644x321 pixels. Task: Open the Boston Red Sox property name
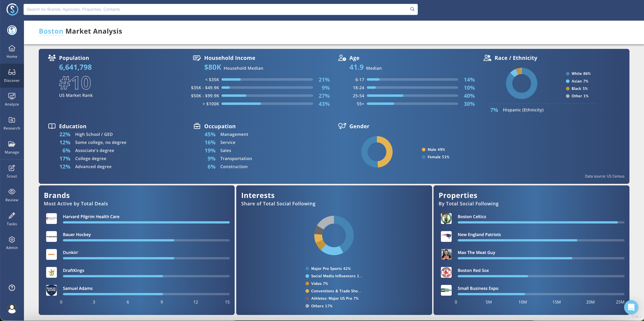[473, 271]
